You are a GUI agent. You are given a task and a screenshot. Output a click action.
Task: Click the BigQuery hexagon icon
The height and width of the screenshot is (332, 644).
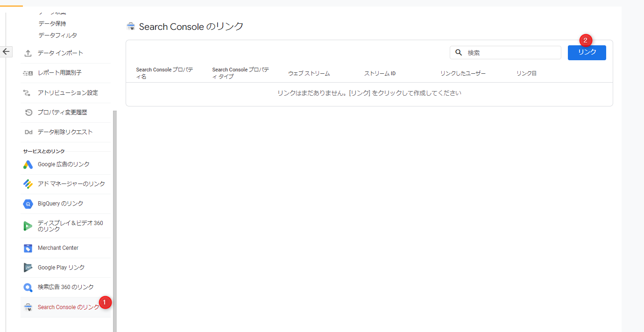(x=28, y=204)
